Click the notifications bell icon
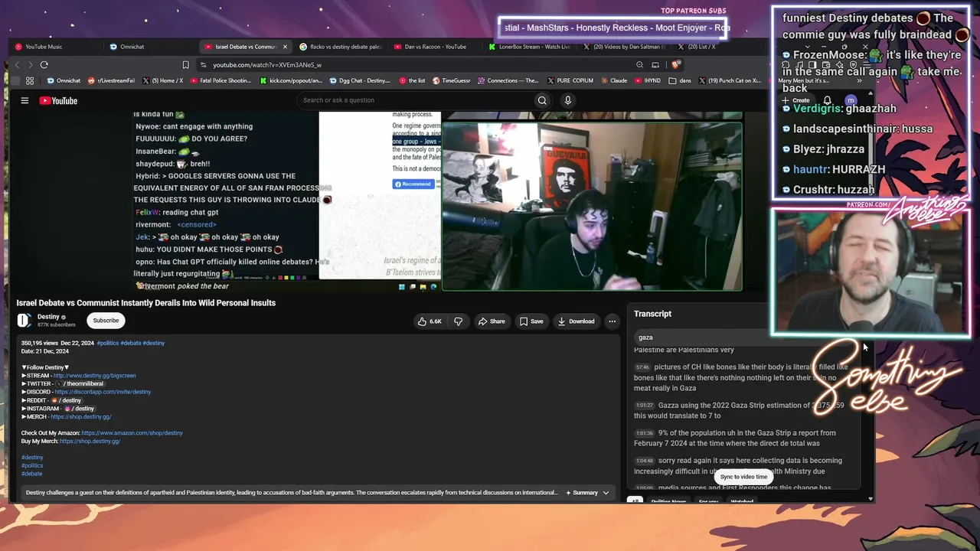 point(828,100)
